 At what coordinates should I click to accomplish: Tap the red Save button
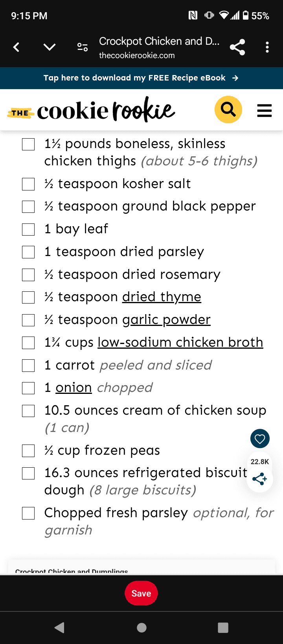tap(141, 593)
